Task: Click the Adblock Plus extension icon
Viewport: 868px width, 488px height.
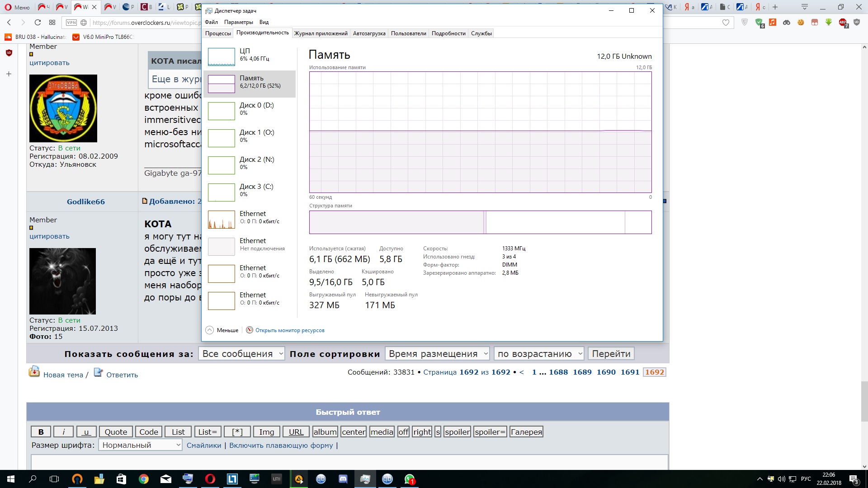Action: point(843,23)
